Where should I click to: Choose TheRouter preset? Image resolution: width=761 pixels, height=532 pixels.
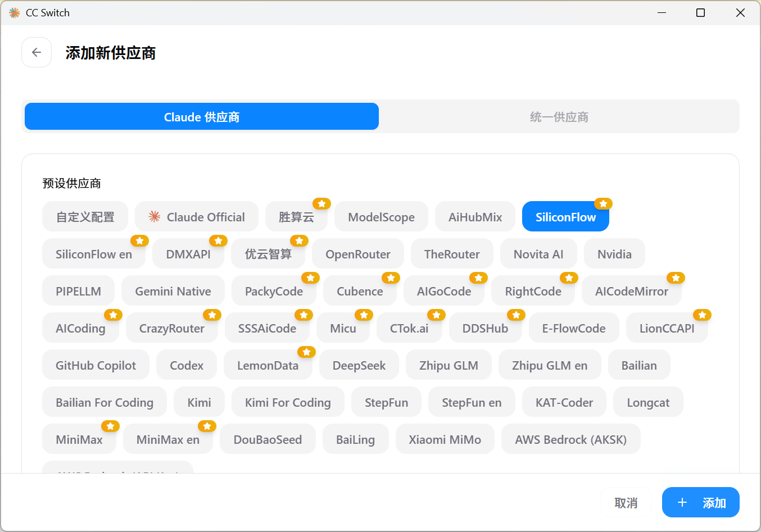[x=452, y=253]
